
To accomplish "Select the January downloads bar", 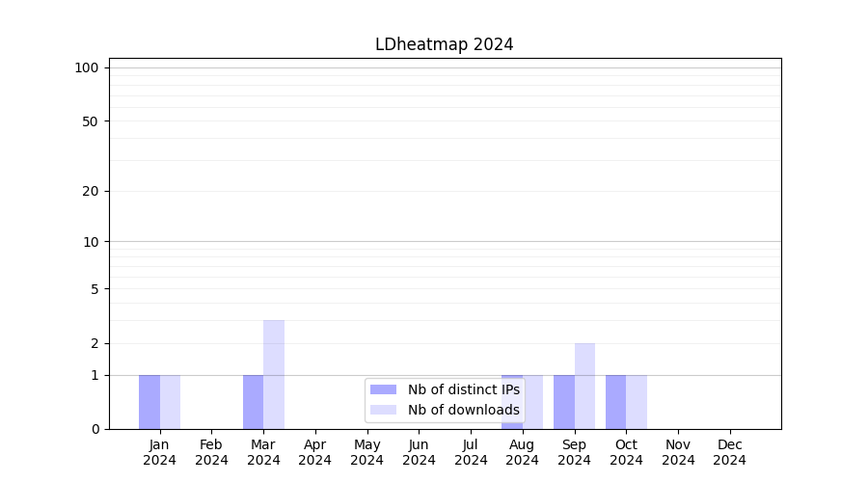I will [x=170, y=402].
